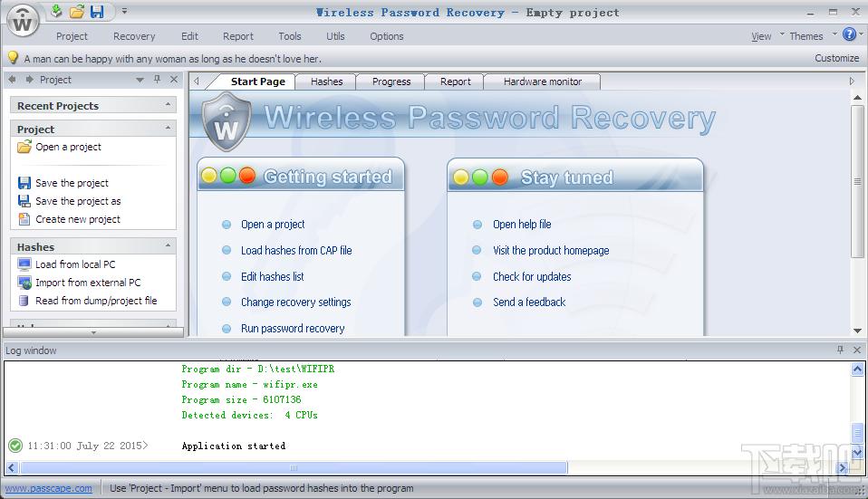Click Load hashes from CAP file link
Screen dimensions: 868x499
point(296,250)
